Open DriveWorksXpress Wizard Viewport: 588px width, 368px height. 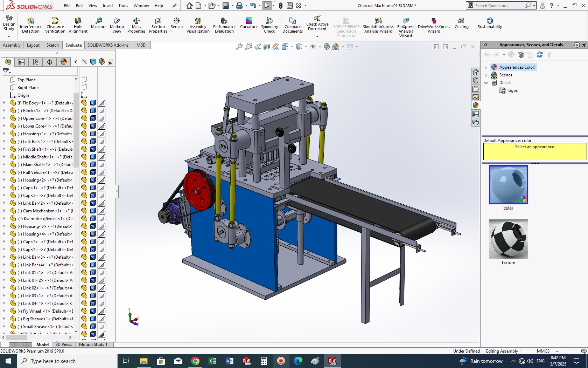(434, 26)
